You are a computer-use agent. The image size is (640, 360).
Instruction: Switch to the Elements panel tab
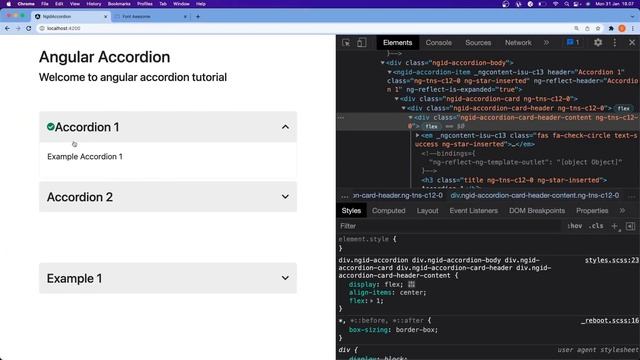click(x=398, y=42)
